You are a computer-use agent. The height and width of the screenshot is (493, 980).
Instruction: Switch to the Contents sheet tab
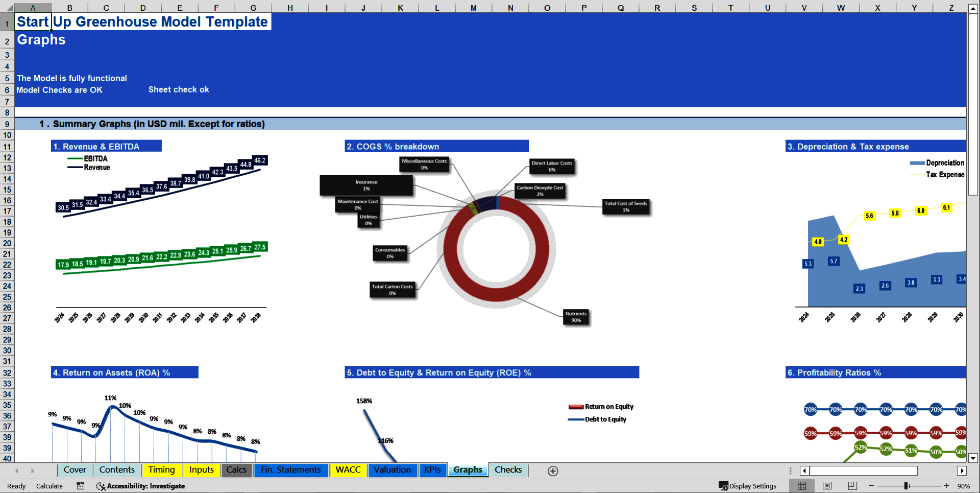pyautogui.click(x=117, y=470)
